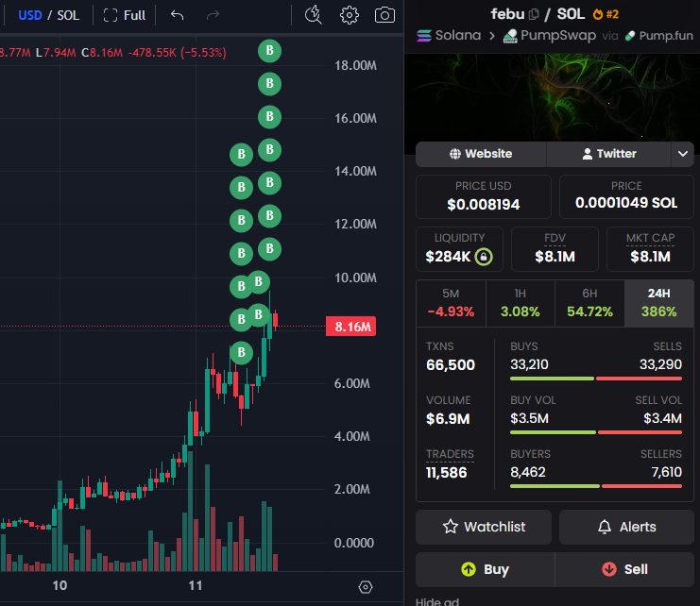
Task: Click the BUYERS 8,462 value
Action: [x=528, y=472]
